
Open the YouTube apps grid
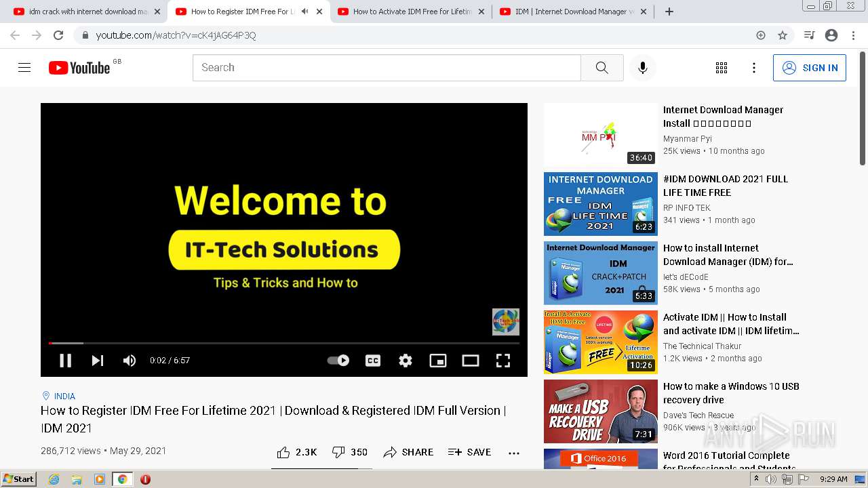(722, 68)
